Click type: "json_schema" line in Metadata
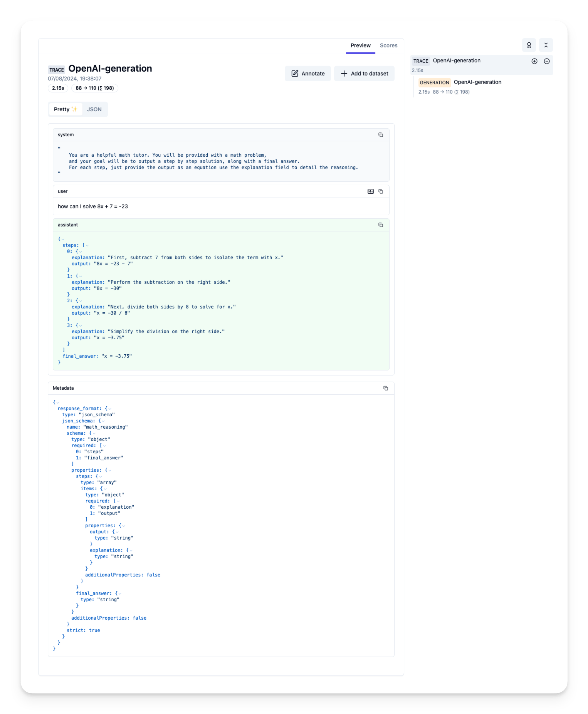This screenshot has height=714, width=588. click(x=89, y=415)
